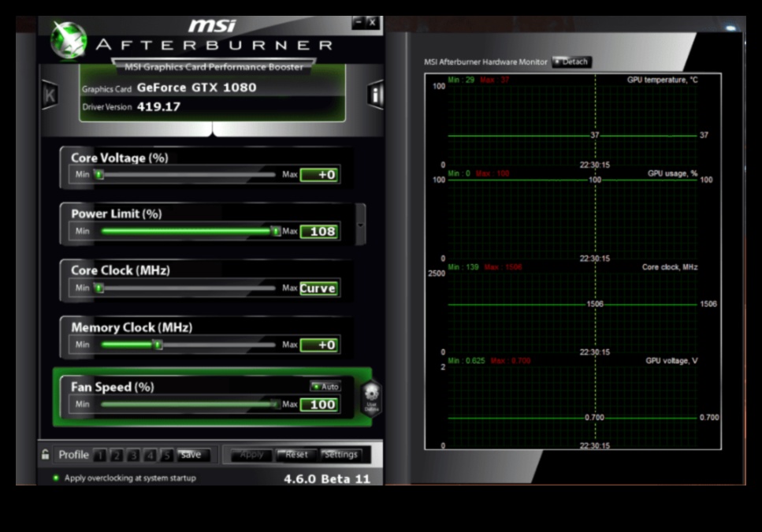
Task: Select profile slot 1
Action: click(99, 455)
